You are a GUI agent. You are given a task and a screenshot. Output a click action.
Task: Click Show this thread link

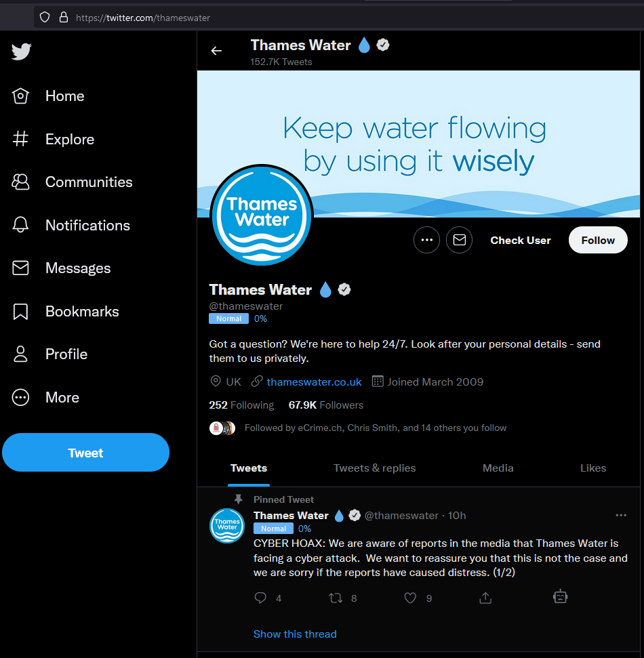295,634
